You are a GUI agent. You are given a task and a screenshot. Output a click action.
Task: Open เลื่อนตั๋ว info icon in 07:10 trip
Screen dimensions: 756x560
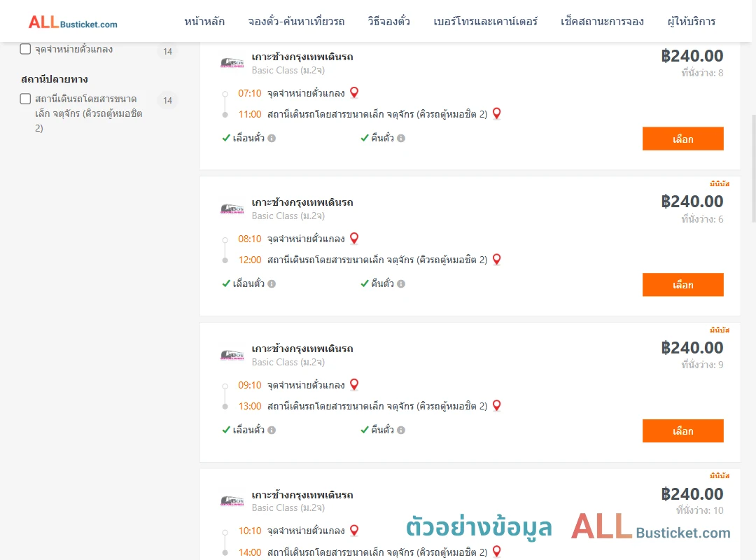tap(272, 139)
